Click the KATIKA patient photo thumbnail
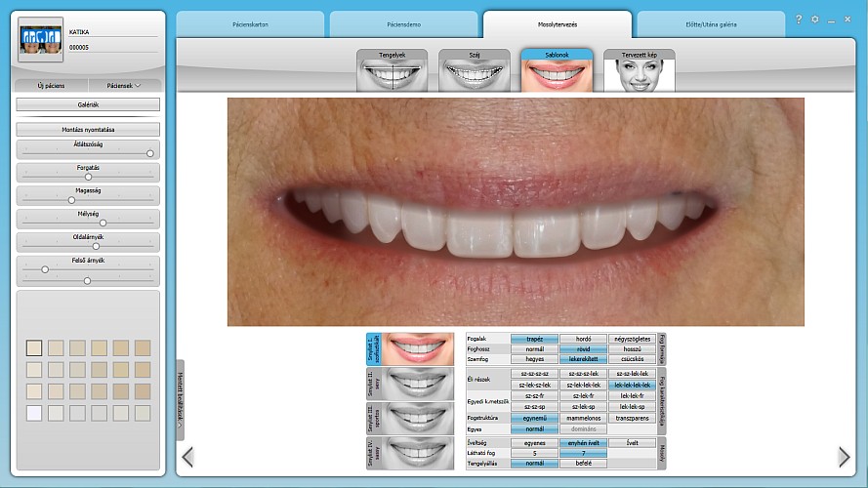Viewport: 868px width, 488px height. pos(40,40)
